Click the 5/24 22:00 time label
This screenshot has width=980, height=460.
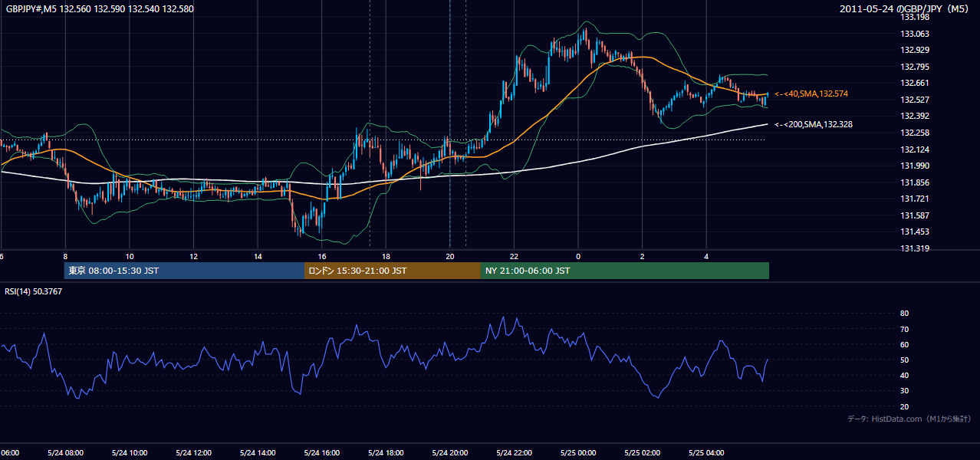pos(515,453)
